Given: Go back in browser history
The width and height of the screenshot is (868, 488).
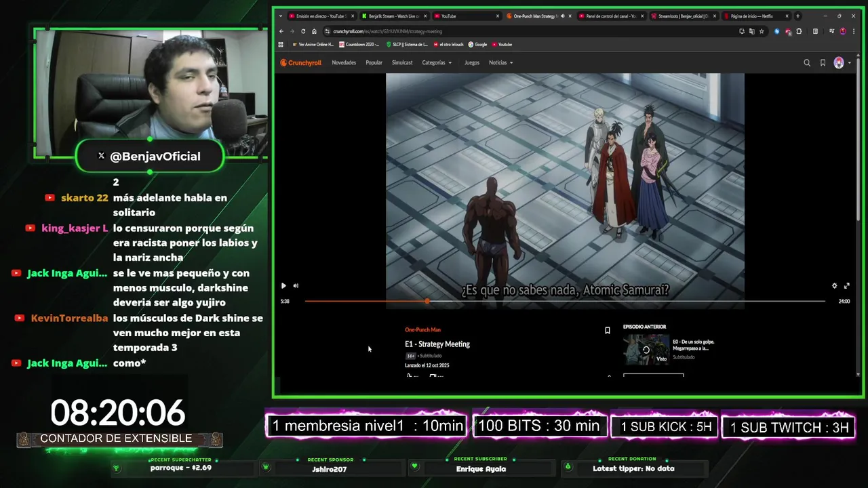Looking at the screenshot, I should pos(281,31).
